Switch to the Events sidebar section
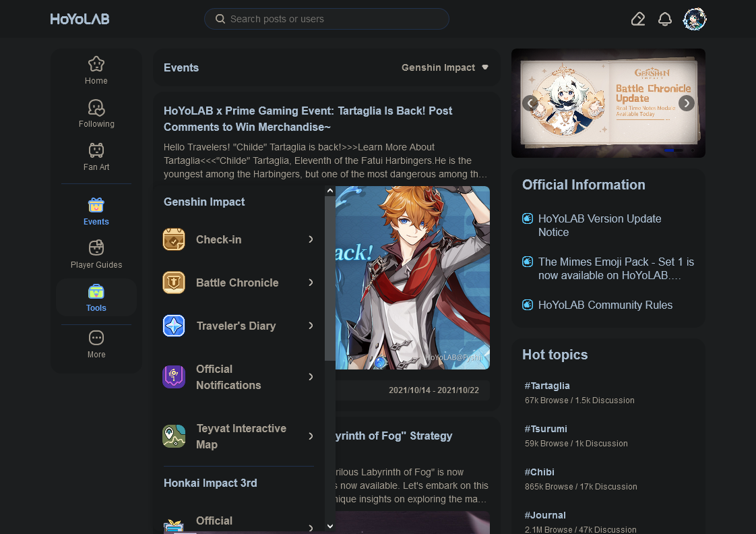 pyautogui.click(x=96, y=211)
